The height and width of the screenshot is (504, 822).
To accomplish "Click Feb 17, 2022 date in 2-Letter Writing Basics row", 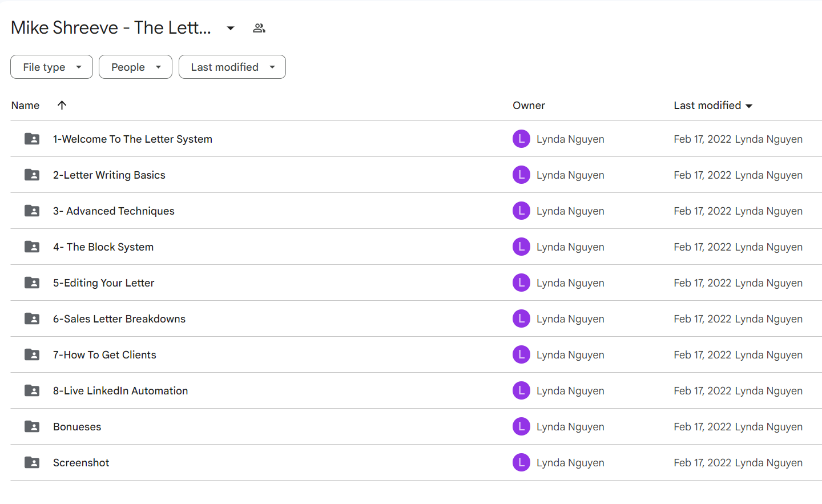I will click(702, 175).
